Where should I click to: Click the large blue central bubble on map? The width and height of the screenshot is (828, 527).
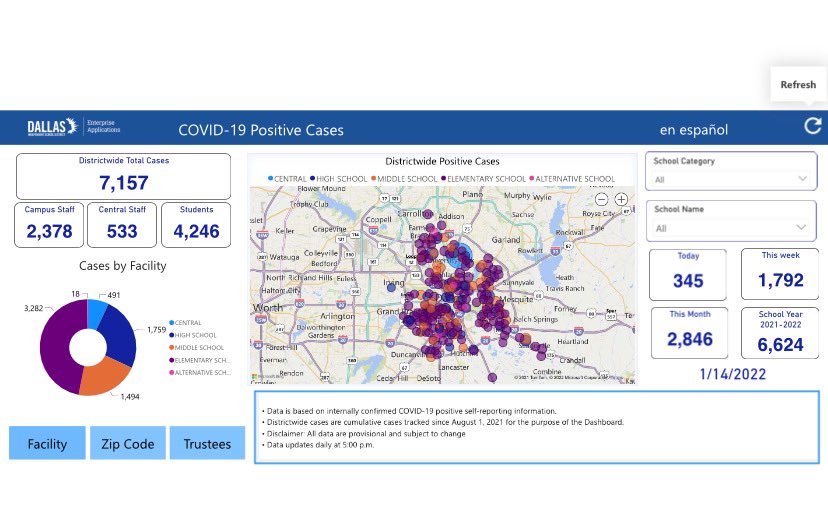coord(461,255)
